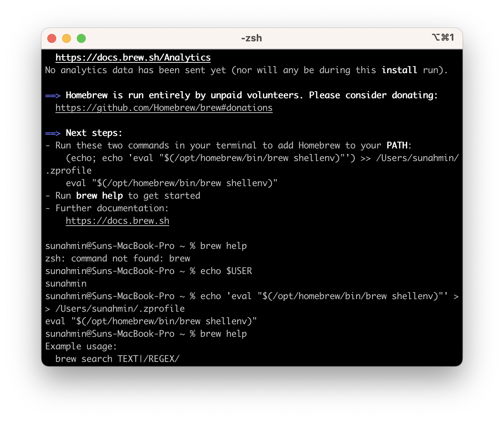Click the ⌥⌘1 shortcut indicator
504x421 pixels.
click(443, 37)
